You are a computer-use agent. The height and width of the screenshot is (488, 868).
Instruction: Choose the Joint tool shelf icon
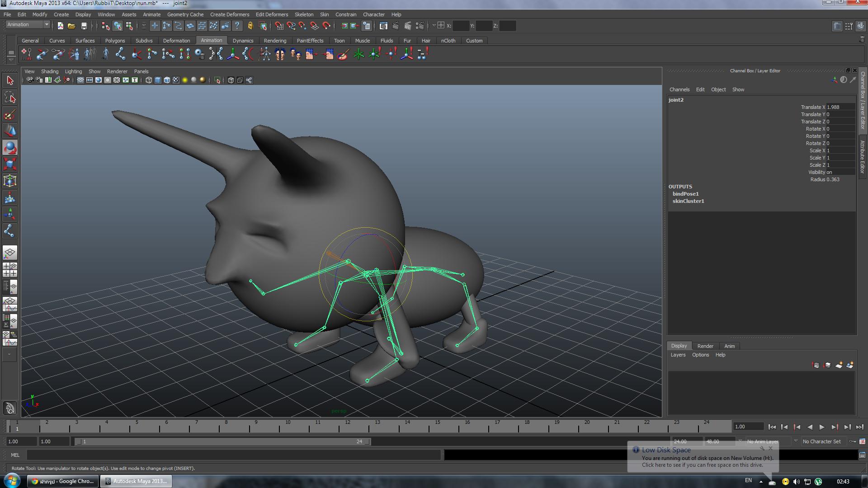[120, 55]
